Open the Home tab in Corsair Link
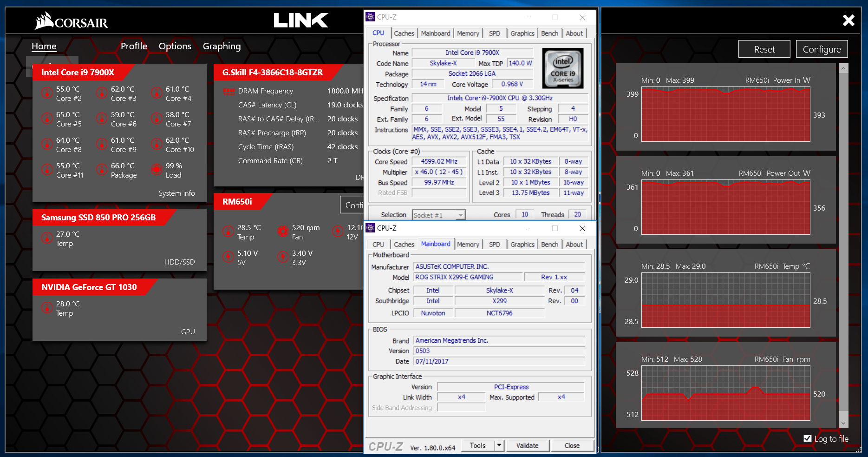This screenshot has width=868, height=457. [x=44, y=46]
